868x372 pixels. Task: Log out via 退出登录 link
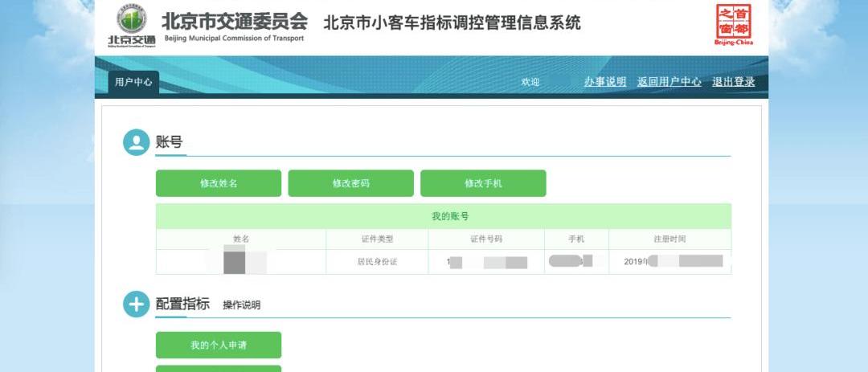click(x=734, y=82)
